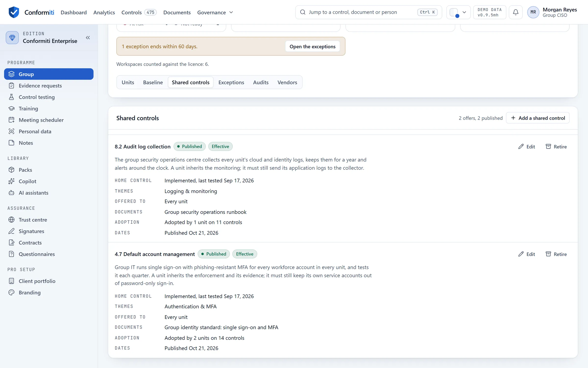Collapse the sidebar with the double chevron
The width and height of the screenshot is (588, 368).
(x=88, y=38)
